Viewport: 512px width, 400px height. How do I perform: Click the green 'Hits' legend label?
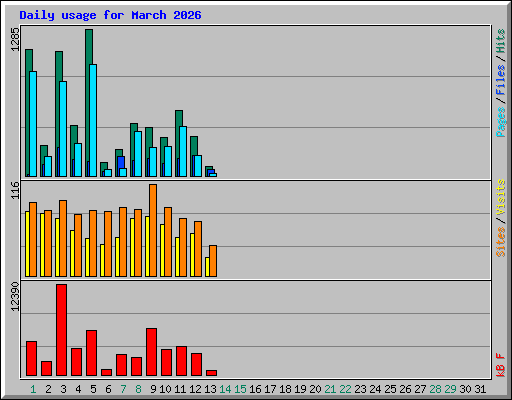point(501,41)
